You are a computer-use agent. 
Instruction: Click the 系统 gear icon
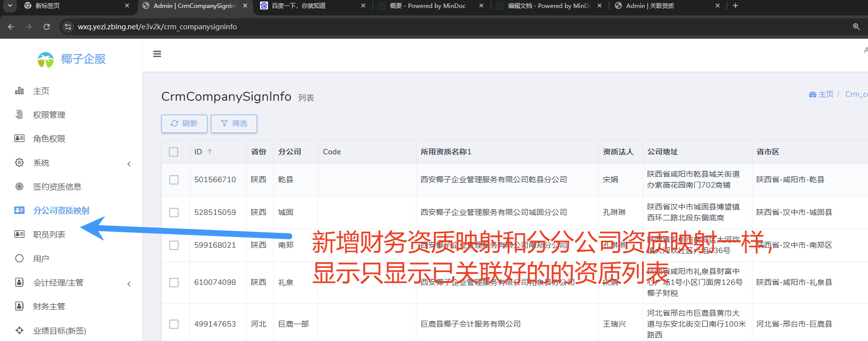19,162
